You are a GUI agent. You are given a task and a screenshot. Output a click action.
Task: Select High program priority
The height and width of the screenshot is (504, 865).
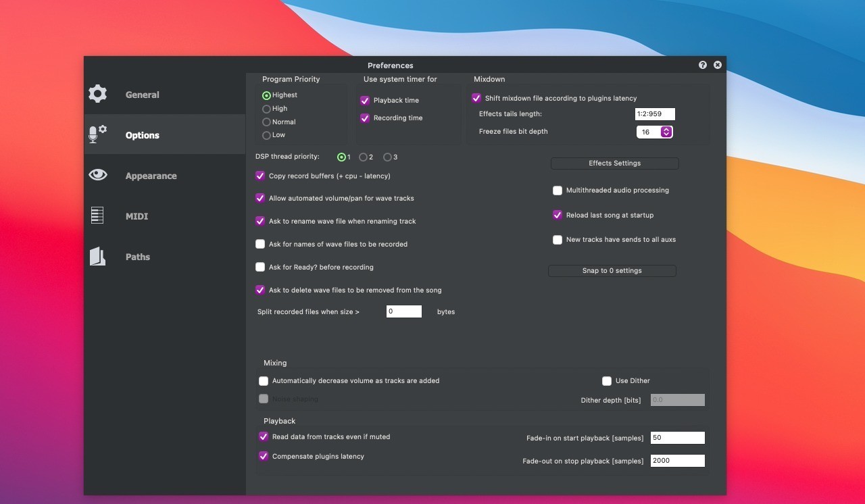pos(266,109)
